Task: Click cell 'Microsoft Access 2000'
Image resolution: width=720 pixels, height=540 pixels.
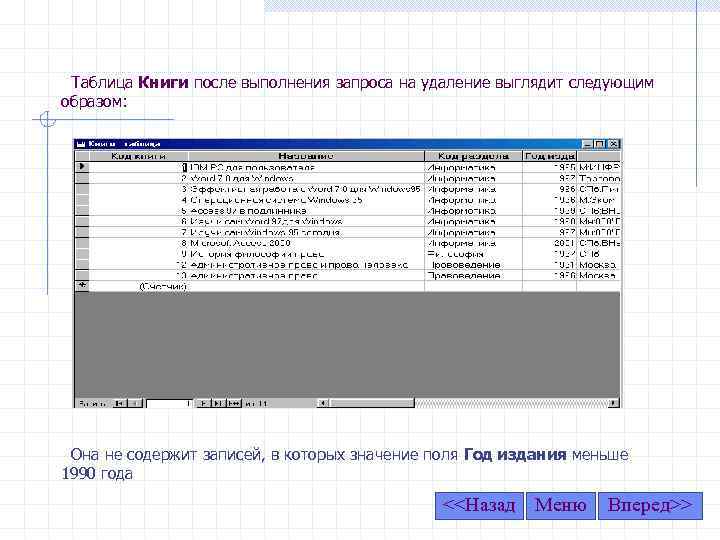Action: (x=306, y=243)
